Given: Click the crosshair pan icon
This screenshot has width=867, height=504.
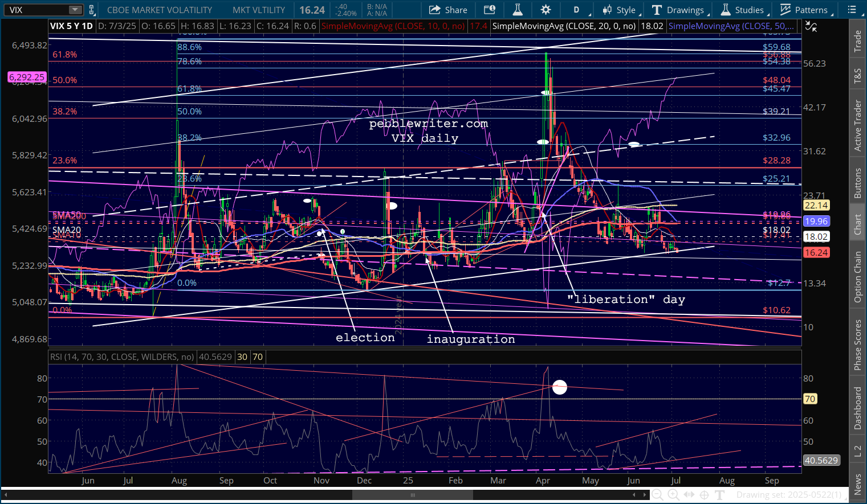Looking at the screenshot, I should tap(704, 495).
